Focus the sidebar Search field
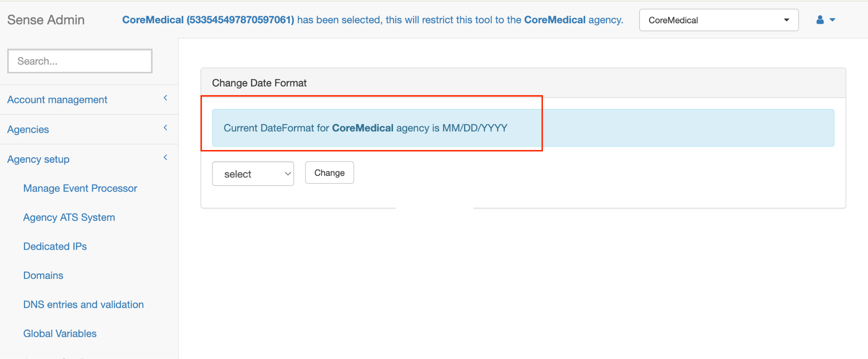This screenshot has width=868, height=359. click(80, 61)
